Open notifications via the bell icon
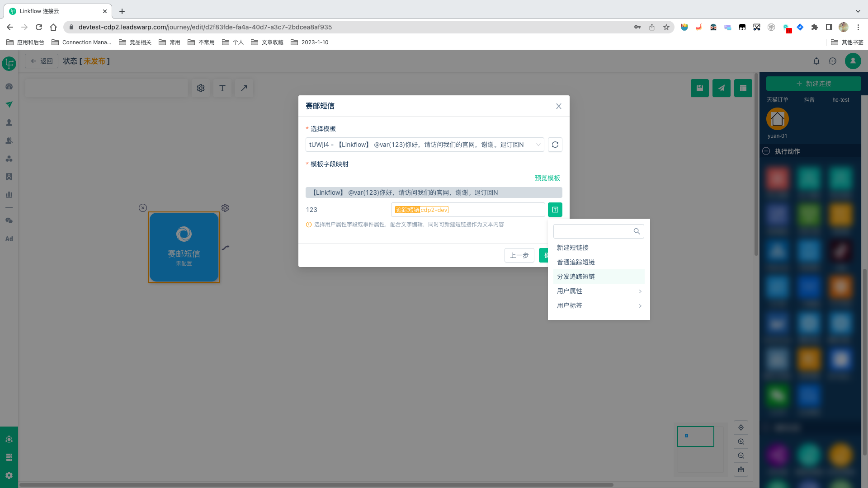The width and height of the screenshot is (868, 488). coord(816,61)
